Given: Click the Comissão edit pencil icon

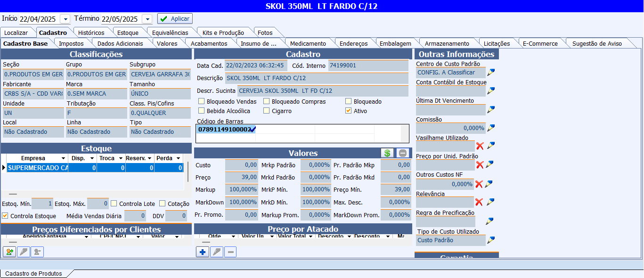Looking at the screenshot, I should click(x=491, y=128).
